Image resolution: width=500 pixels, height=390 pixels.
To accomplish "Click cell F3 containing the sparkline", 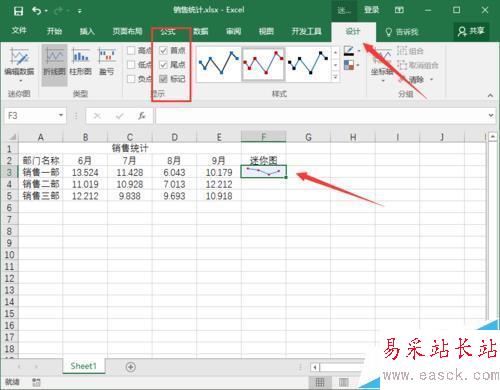I will pos(263,172).
